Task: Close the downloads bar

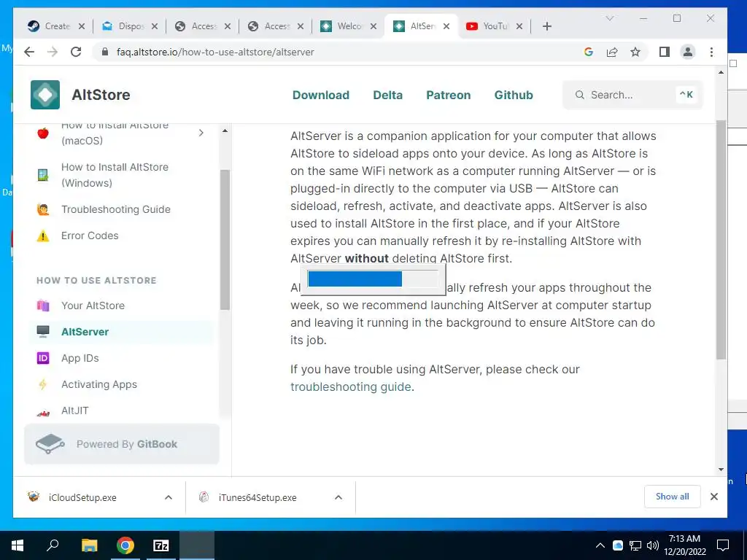Action: point(713,497)
